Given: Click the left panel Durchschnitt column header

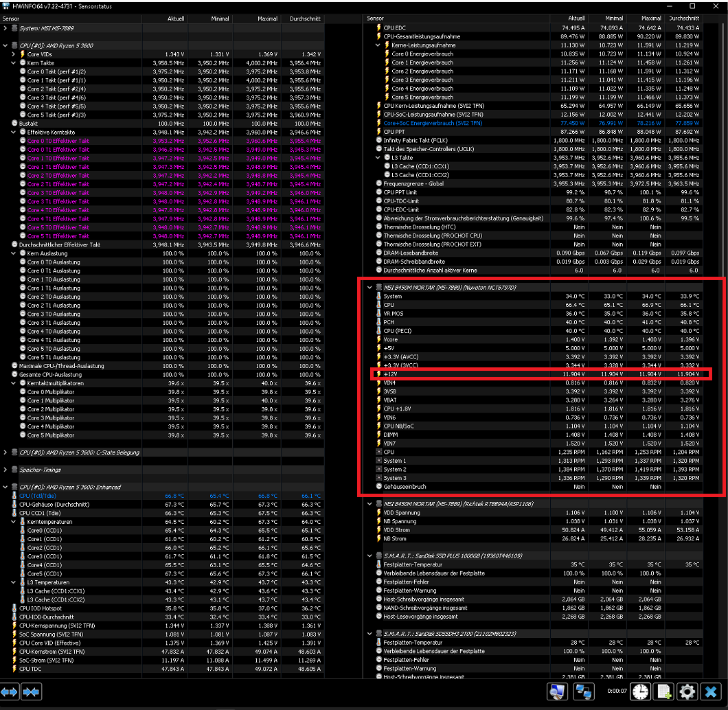Looking at the screenshot, I should point(303,19).
